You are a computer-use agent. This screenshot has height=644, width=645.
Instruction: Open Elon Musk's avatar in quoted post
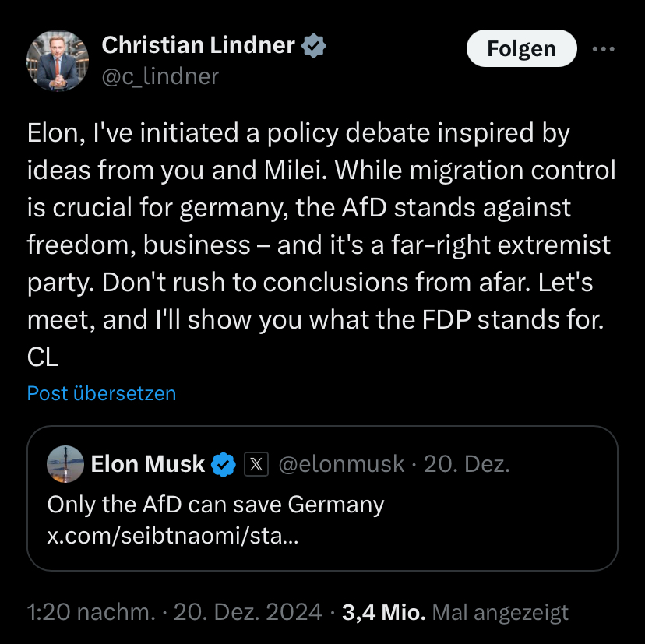65,465
